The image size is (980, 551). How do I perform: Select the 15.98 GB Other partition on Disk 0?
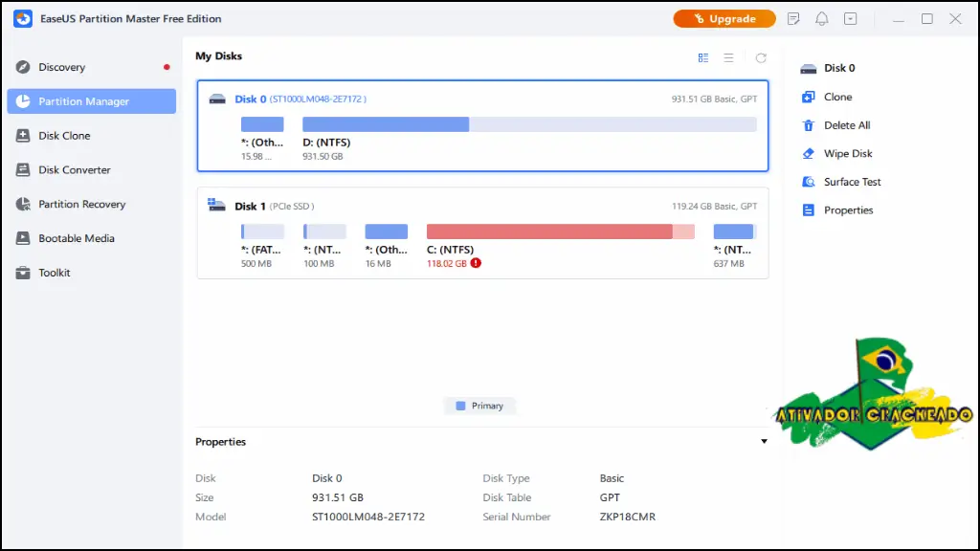(262, 124)
